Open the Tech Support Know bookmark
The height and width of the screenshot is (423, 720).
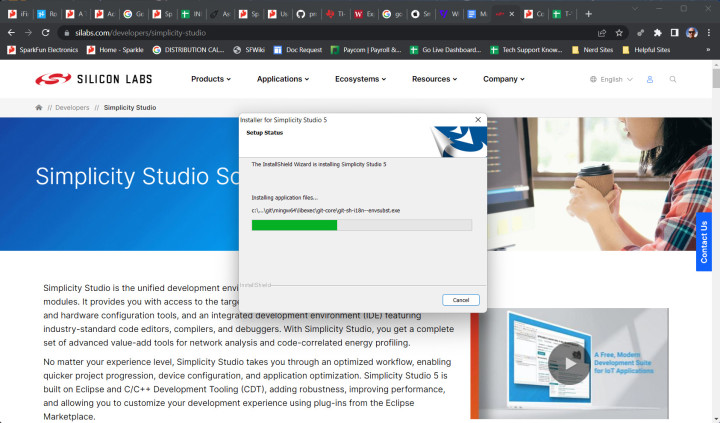coord(526,50)
